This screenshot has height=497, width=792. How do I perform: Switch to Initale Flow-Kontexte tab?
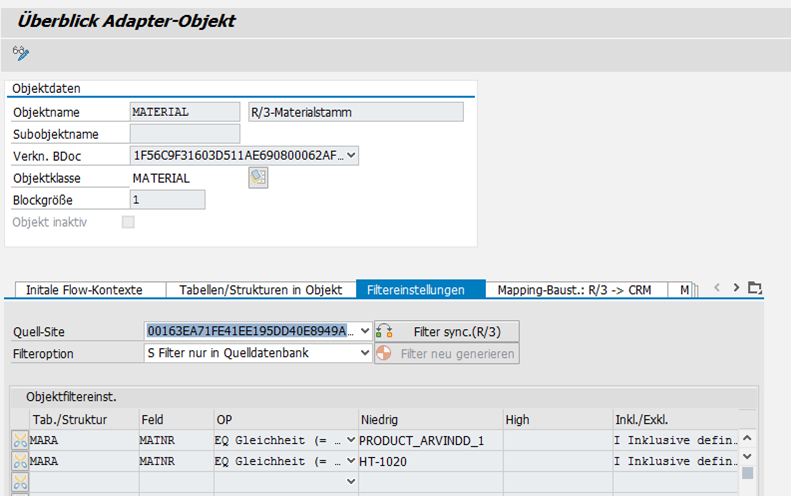click(x=90, y=290)
